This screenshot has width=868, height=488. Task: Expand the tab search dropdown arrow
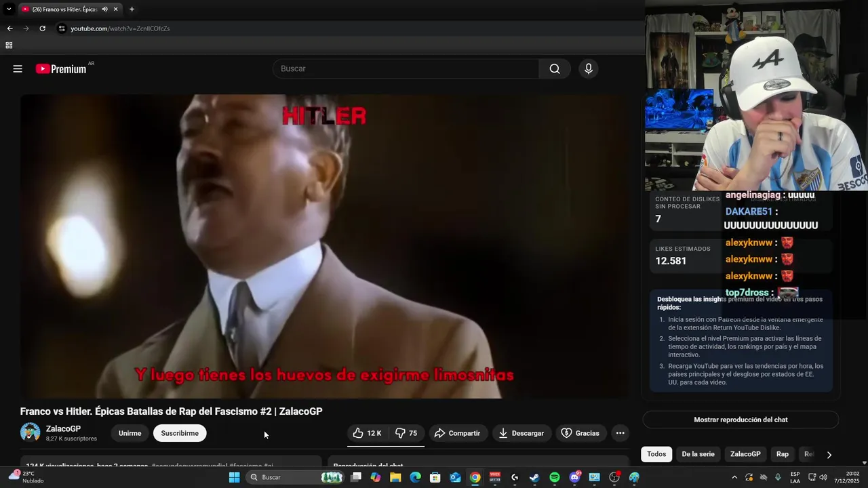[9, 9]
